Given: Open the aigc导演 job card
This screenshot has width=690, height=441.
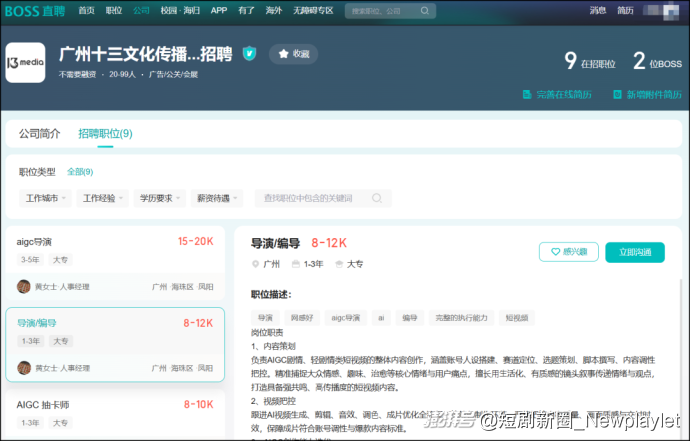Looking at the screenshot, I should point(115,264).
